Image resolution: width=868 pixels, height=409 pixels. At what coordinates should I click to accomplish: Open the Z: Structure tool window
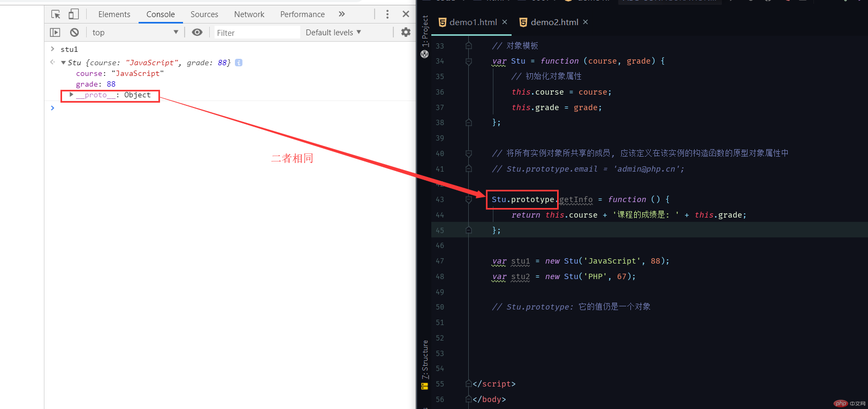click(x=425, y=360)
